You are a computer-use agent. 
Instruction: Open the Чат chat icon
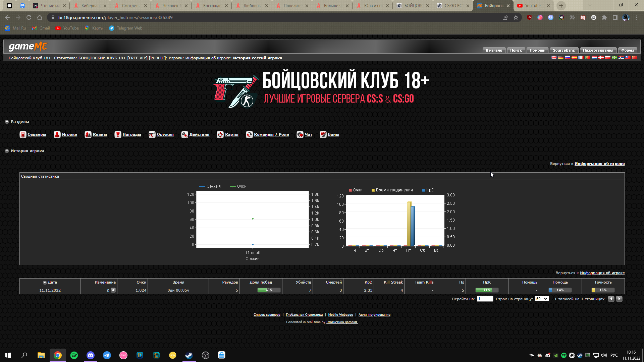[x=300, y=134]
